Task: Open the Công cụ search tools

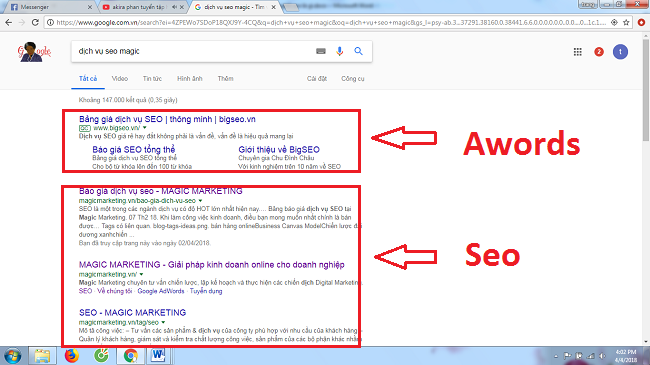Action: tap(353, 78)
